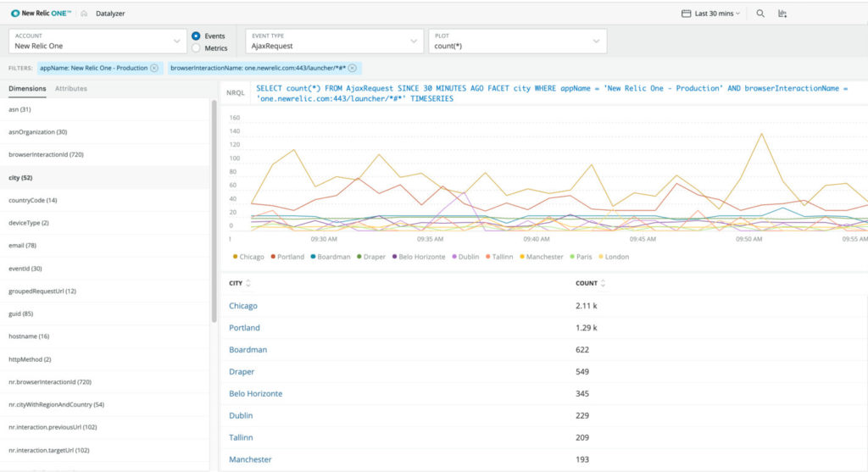Click the dimensions list scrollbar
Image resolution: width=868 pixels, height=472 pixels.
coord(214,211)
